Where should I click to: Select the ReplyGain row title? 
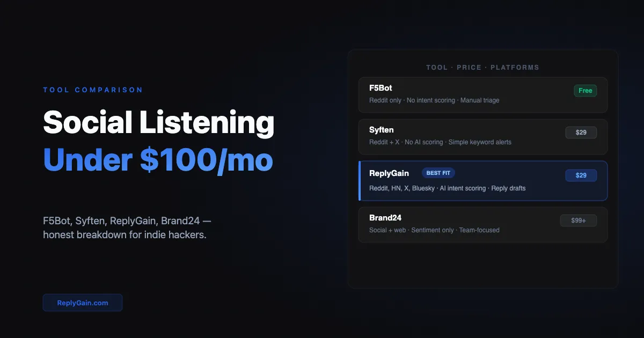389,173
